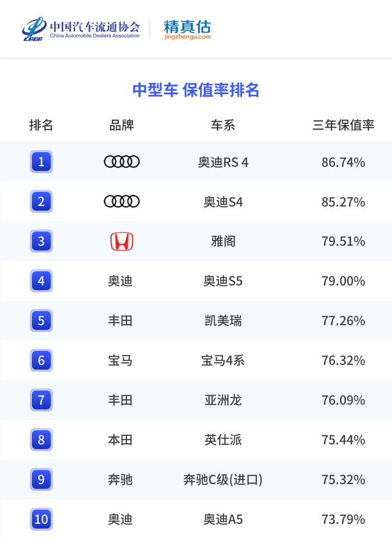Open the jingzhengu.com logo link

coord(188,29)
